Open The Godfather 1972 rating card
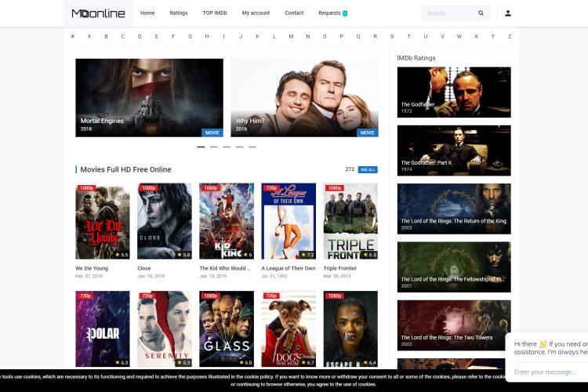The image size is (588, 392). click(454, 93)
